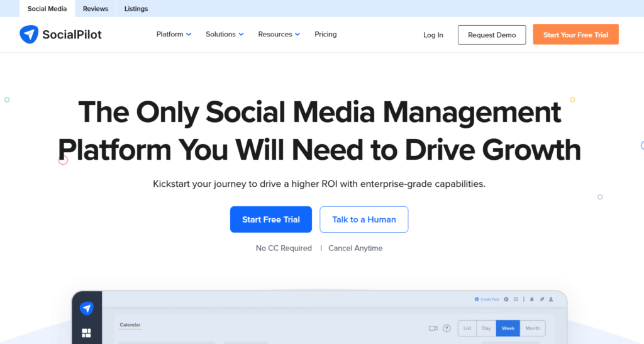Viewport: 644px width, 344px height.
Task: Select the Day calendar view
Action: 486,328
